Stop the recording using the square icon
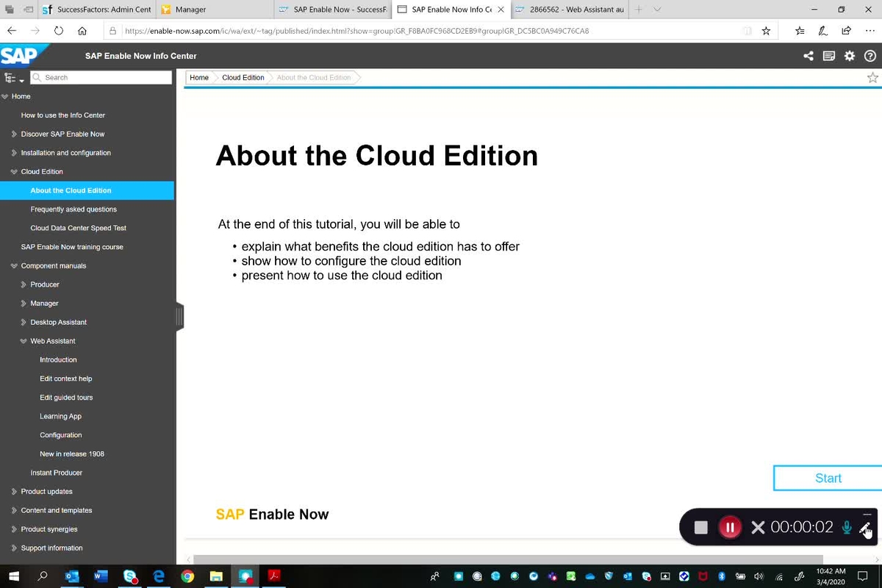Screen dimensions: 882x588 700,527
